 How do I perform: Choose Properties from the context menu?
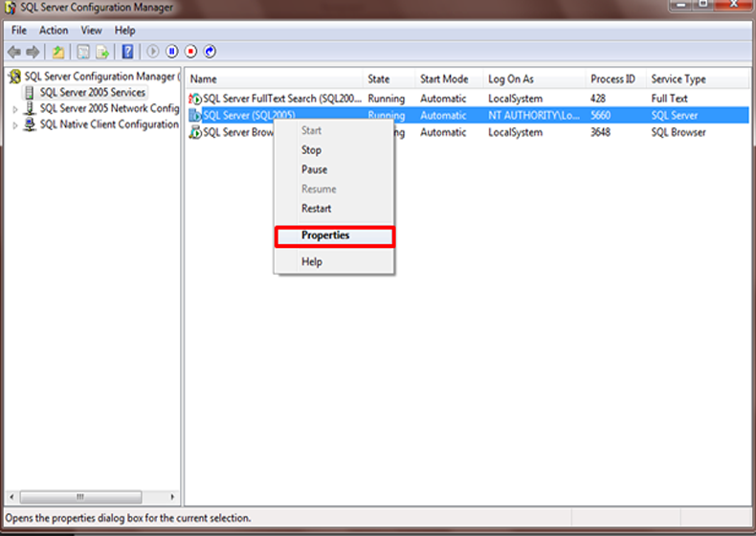pyautogui.click(x=325, y=235)
